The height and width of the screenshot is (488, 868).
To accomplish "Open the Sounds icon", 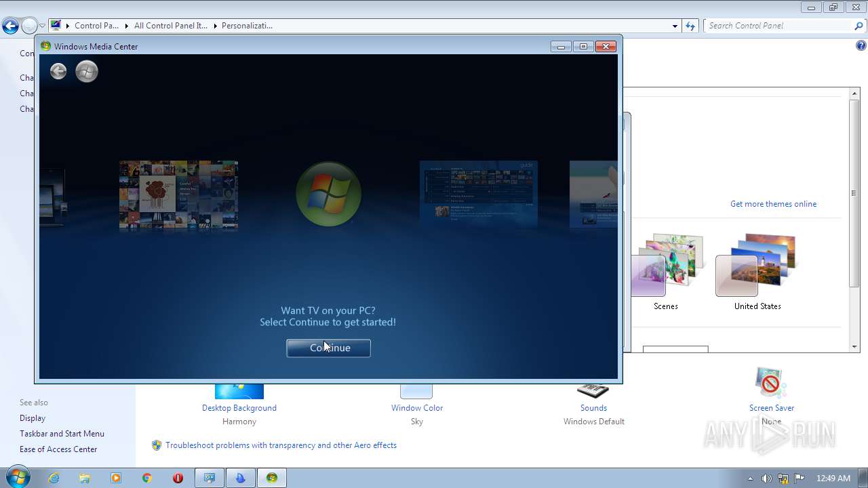I will click(593, 391).
